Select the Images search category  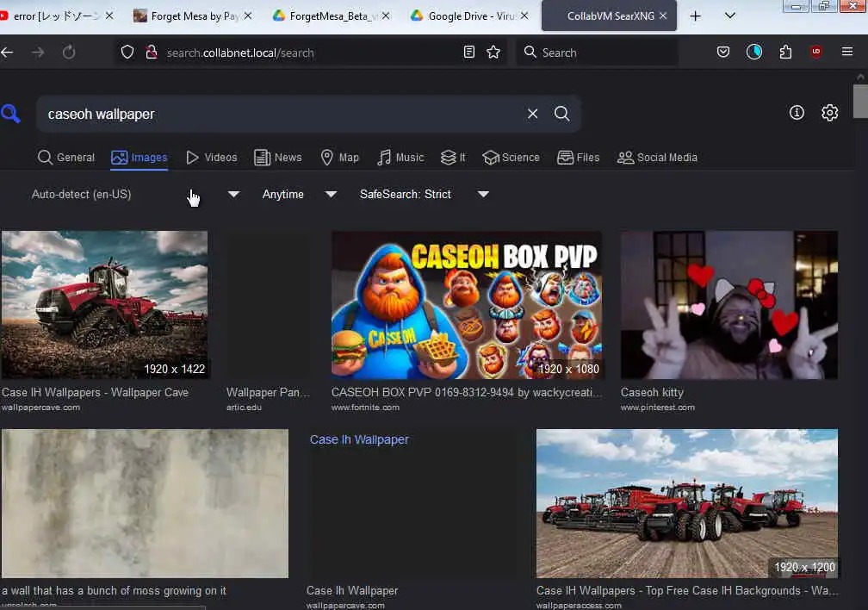139,158
